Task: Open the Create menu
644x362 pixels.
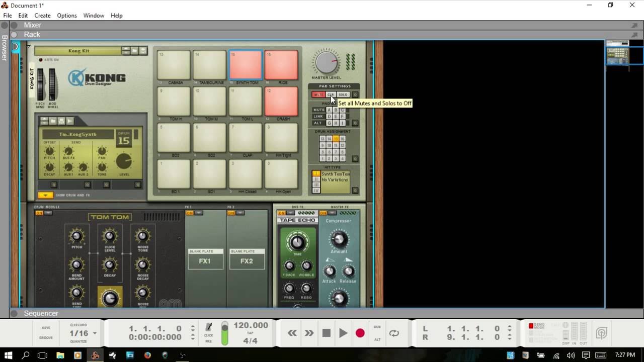Action: (x=42, y=16)
